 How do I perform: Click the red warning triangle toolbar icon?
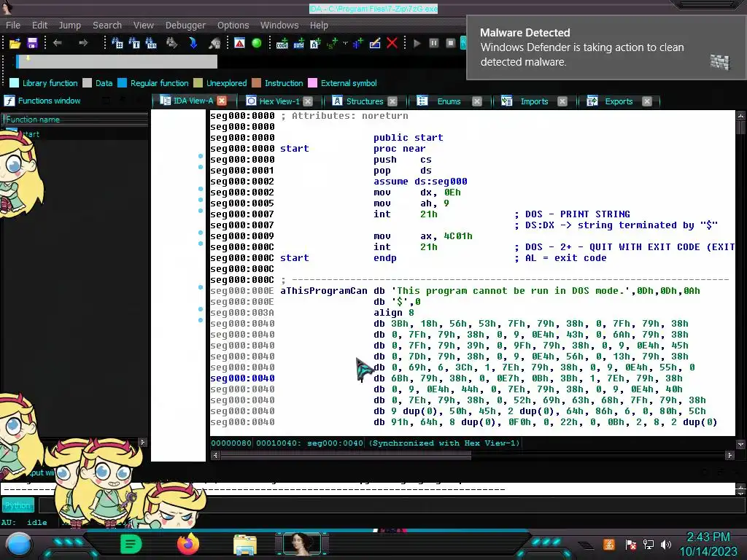[x=239, y=43]
